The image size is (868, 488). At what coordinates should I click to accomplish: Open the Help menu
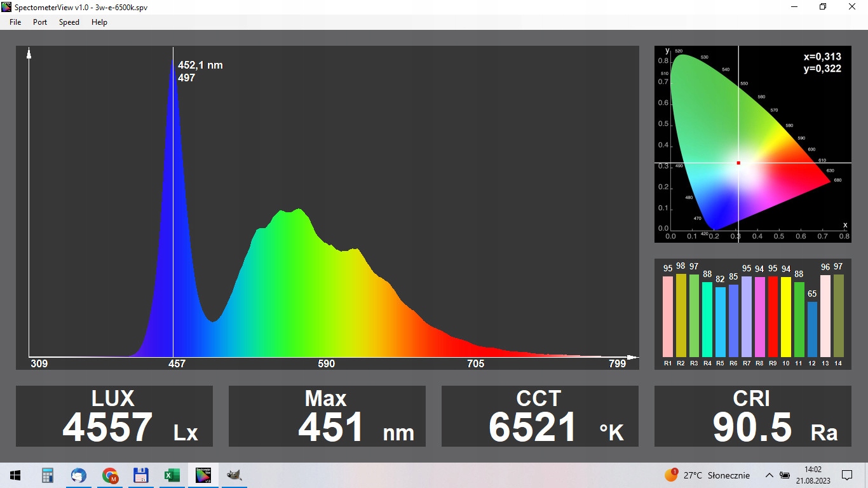tap(99, 22)
